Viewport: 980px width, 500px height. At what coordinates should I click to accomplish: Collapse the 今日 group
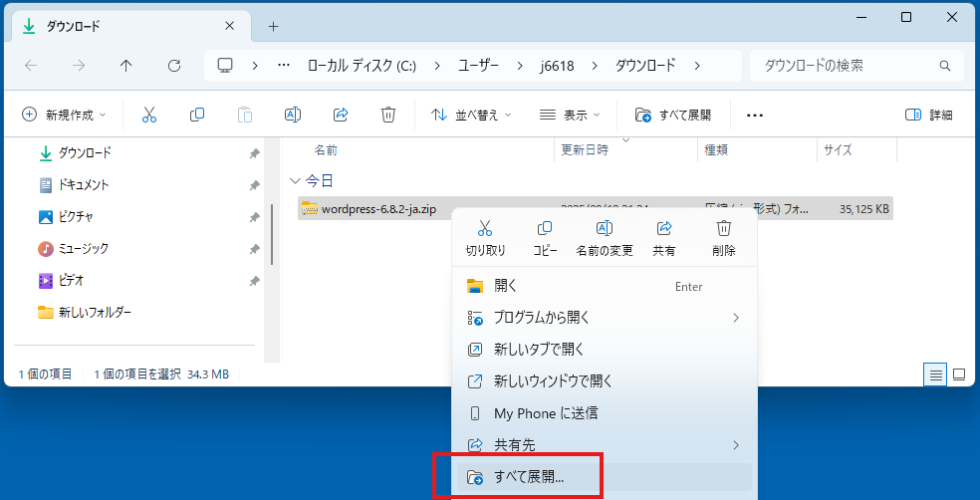295,181
